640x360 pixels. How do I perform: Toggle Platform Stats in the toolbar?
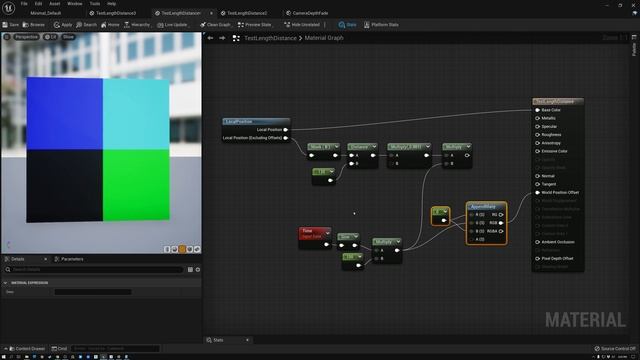(x=381, y=25)
